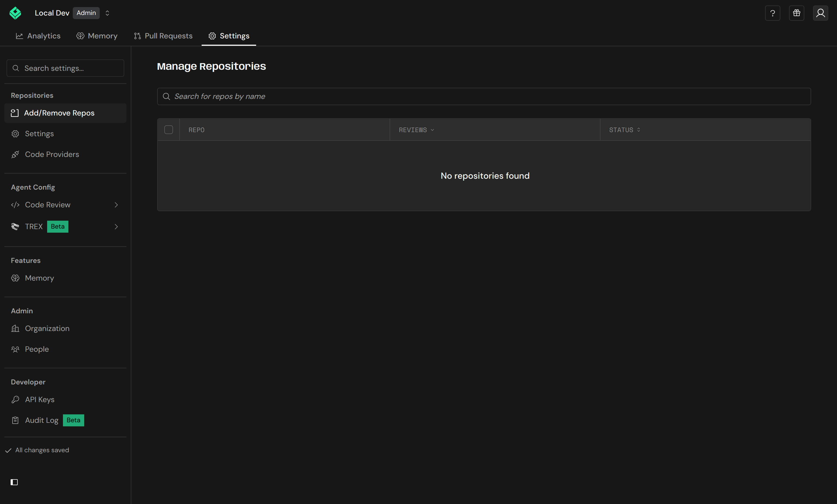Sort by the STATUS column

point(625,130)
